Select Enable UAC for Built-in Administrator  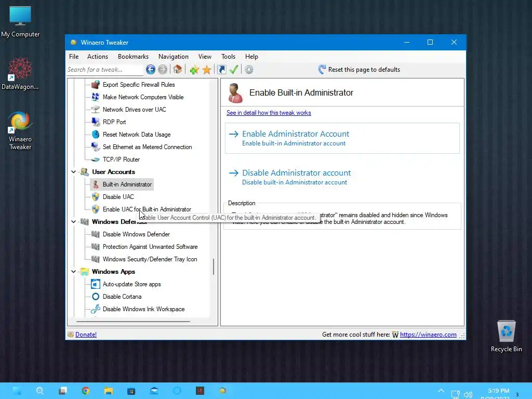coord(147,209)
